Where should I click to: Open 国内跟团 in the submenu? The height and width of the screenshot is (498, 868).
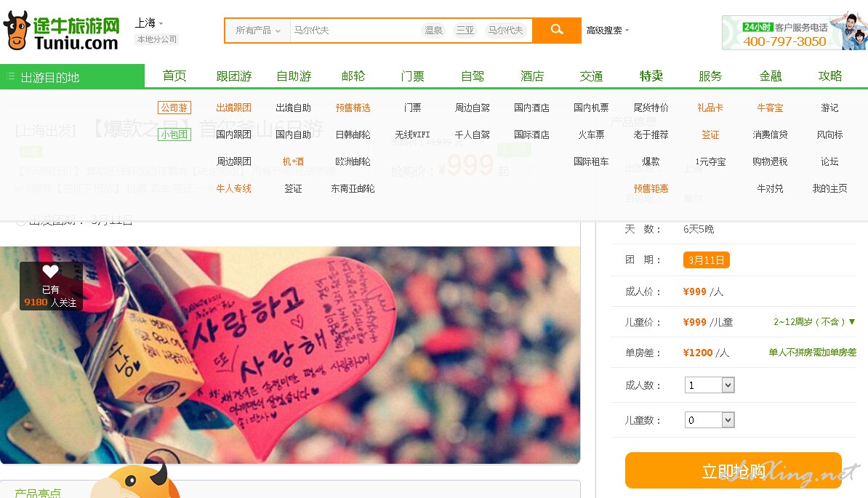233,134
